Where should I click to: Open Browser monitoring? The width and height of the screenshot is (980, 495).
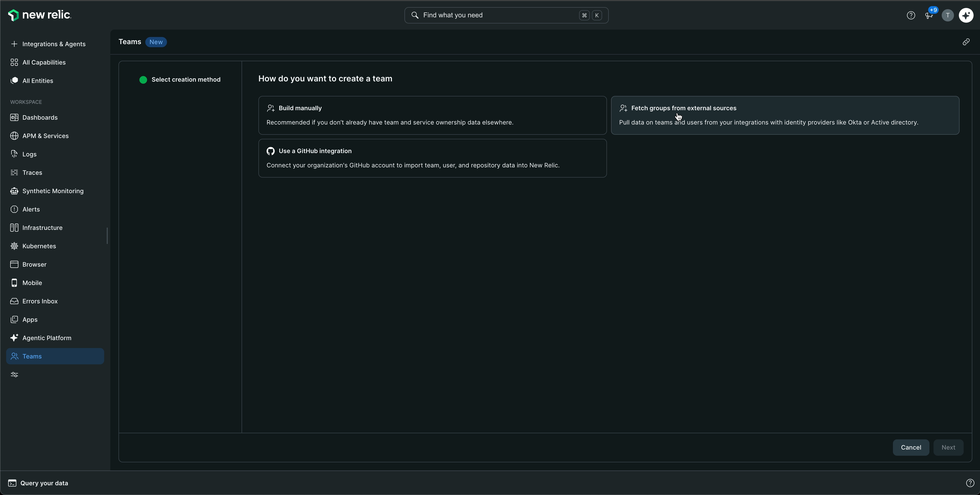55,264
